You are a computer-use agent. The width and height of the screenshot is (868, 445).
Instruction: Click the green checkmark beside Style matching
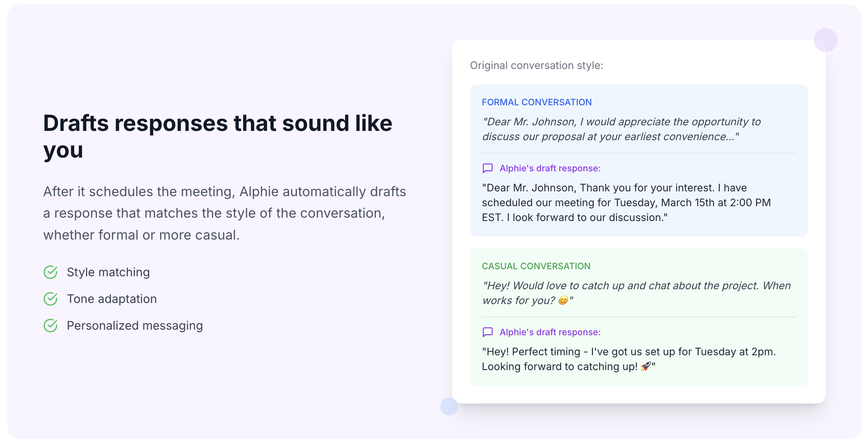pos(50,272)
